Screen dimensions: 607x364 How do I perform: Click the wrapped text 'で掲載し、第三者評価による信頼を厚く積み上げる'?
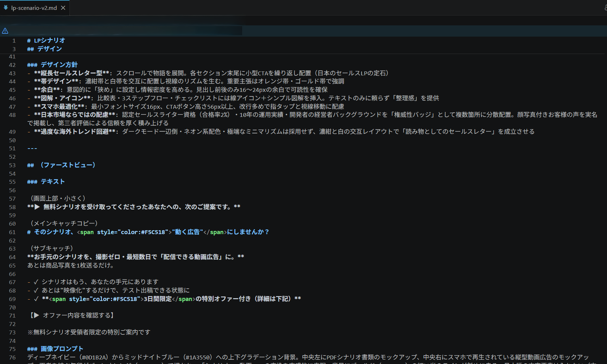[98, 123]
